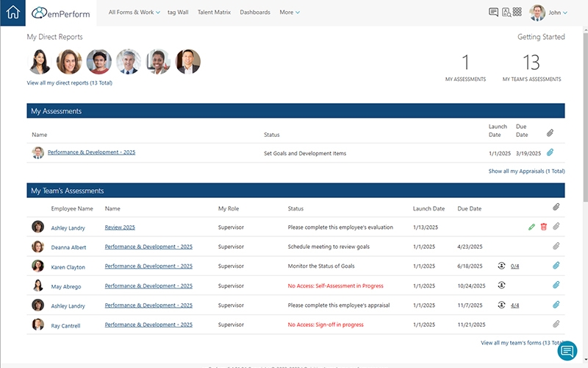
Task: Open the John user account dropdown
Action: point(547,13)
